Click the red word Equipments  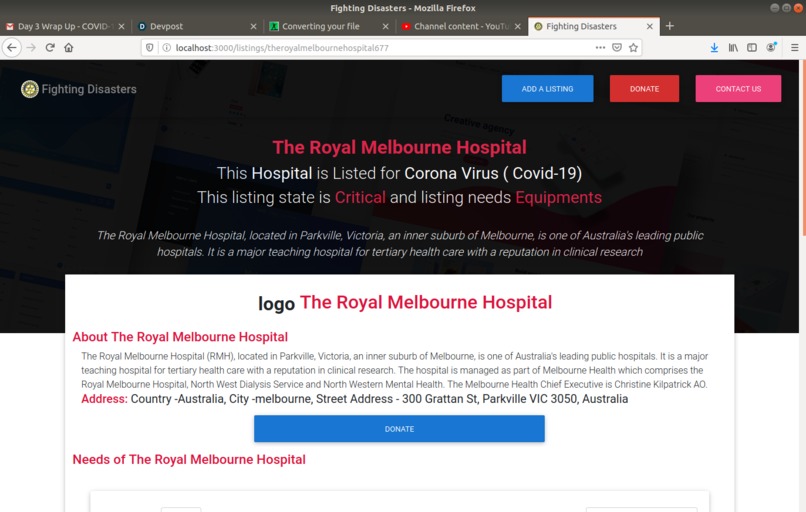click(x=558, y=197)
